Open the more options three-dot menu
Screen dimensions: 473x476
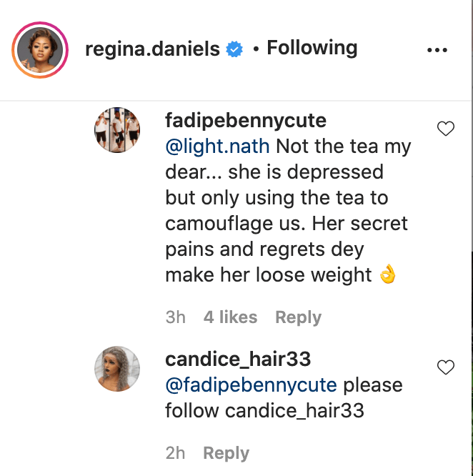click(436, 50)
